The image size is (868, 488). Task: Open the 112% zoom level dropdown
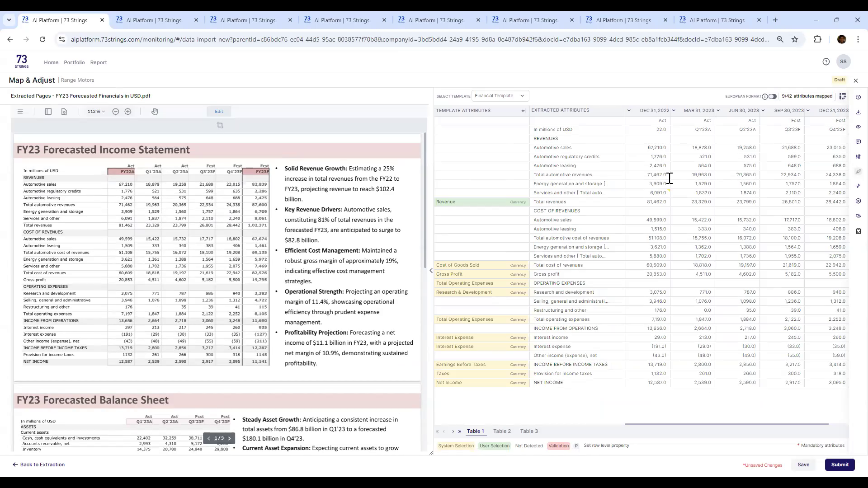coord(96,112)
